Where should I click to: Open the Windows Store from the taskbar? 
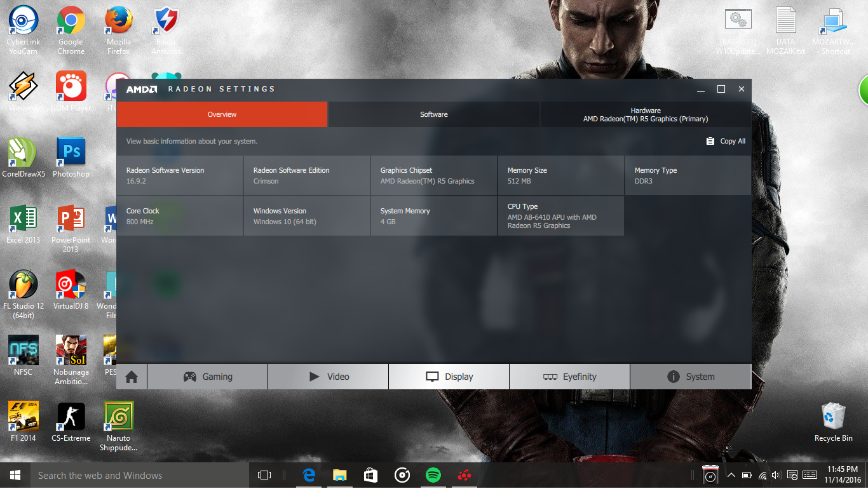tap(370, 475)
